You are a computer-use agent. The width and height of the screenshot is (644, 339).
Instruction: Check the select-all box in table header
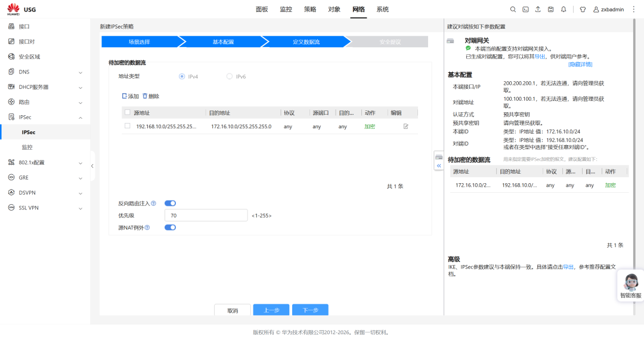(128, 112)
